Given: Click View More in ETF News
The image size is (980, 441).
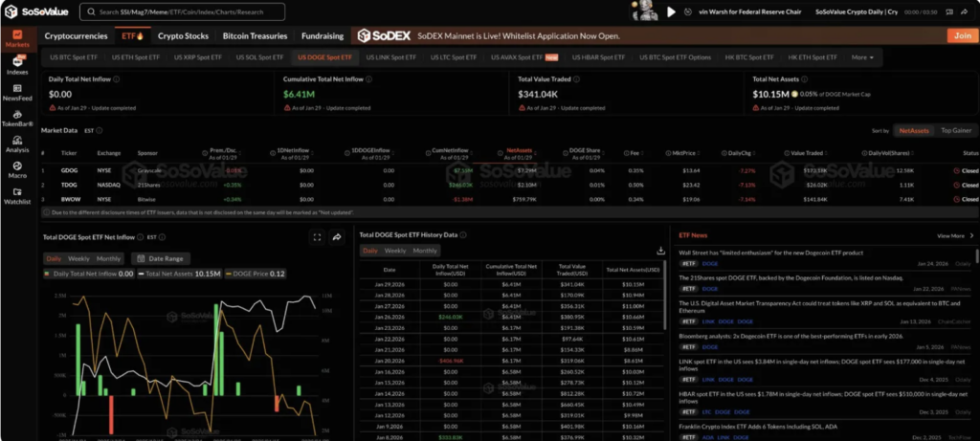Looking at the screenshot, I should pos(950,236).
